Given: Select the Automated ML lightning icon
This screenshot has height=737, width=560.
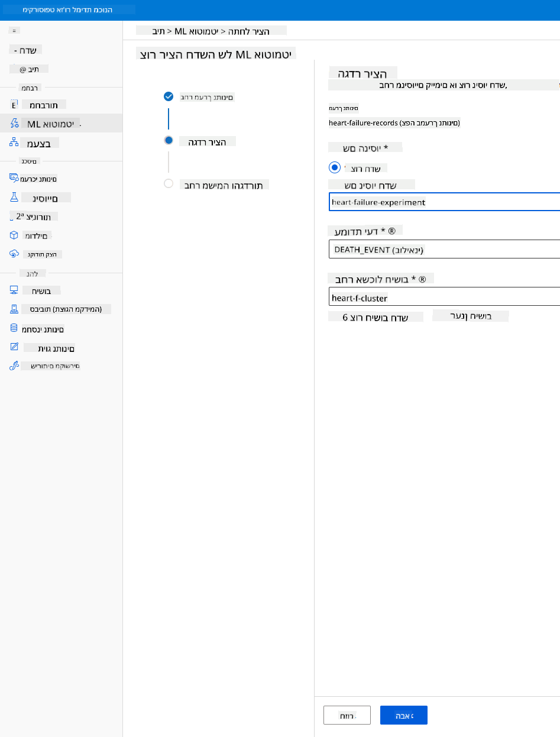Looking at the screenshot, I should click(x=14, y=124).
